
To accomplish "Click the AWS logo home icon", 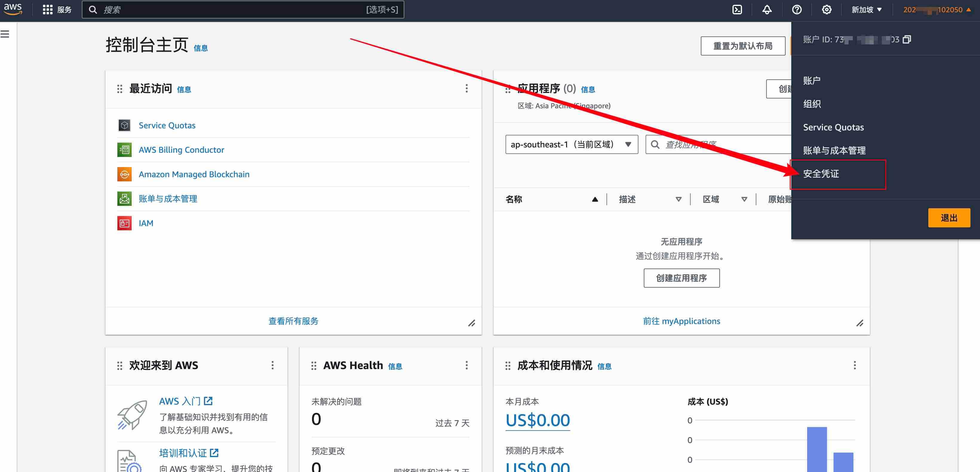I will pyautogui.click(x=13, y=9).
